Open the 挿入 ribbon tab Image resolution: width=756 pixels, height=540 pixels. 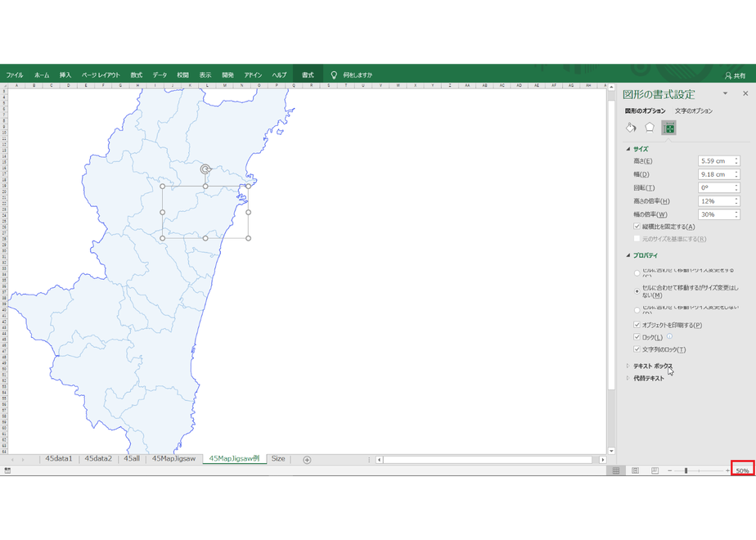[65, 74]
